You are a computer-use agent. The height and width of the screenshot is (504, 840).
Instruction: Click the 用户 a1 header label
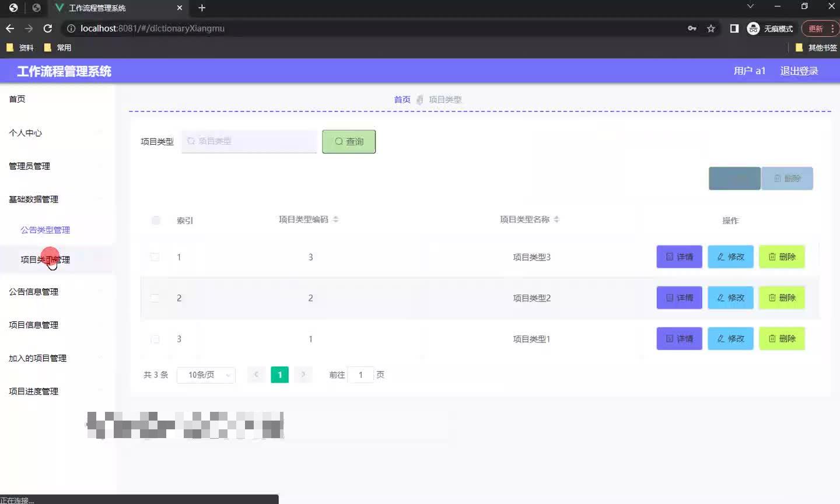749,71
